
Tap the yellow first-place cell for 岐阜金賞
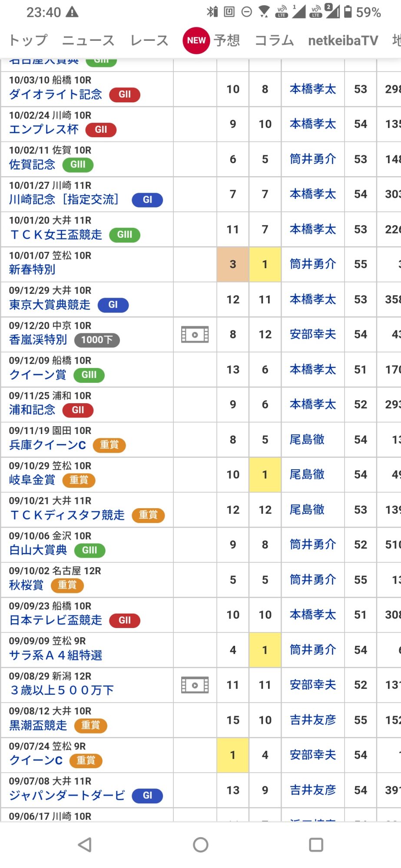(x=265, y=474)
